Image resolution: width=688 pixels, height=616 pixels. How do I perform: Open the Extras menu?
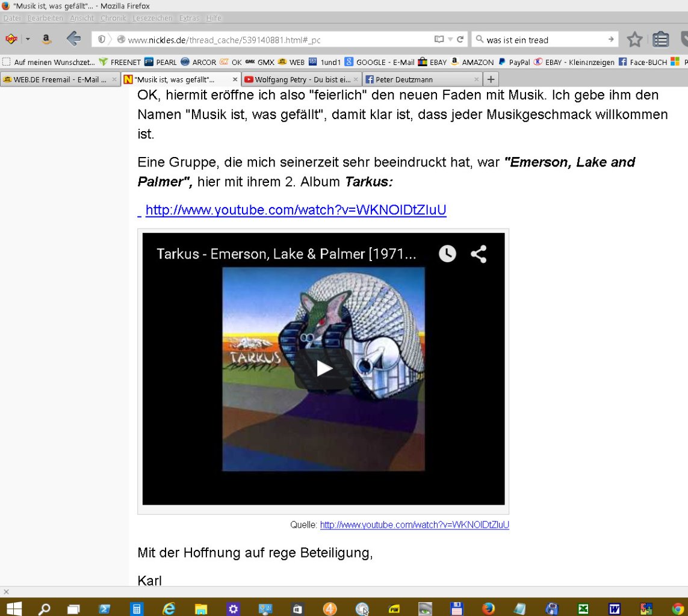coord(189,18)
